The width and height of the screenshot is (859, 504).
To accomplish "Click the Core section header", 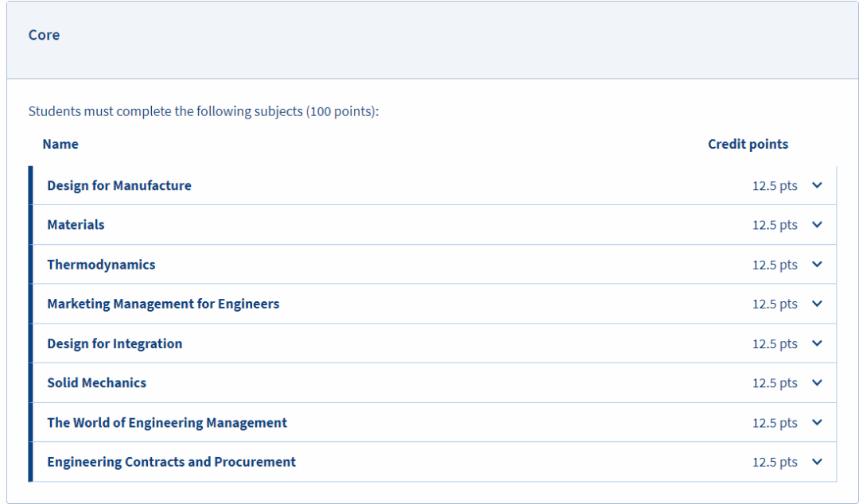I will [44, 35].
